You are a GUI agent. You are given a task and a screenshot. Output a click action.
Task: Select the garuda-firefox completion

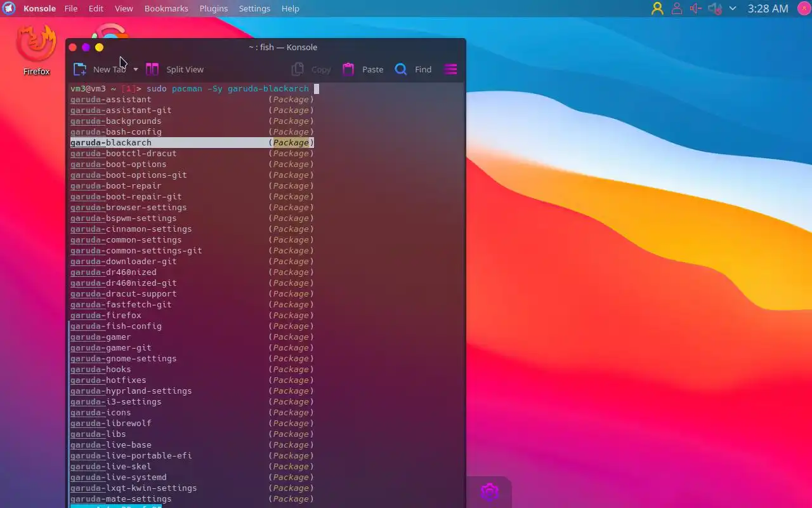click(x=192, y=315)
